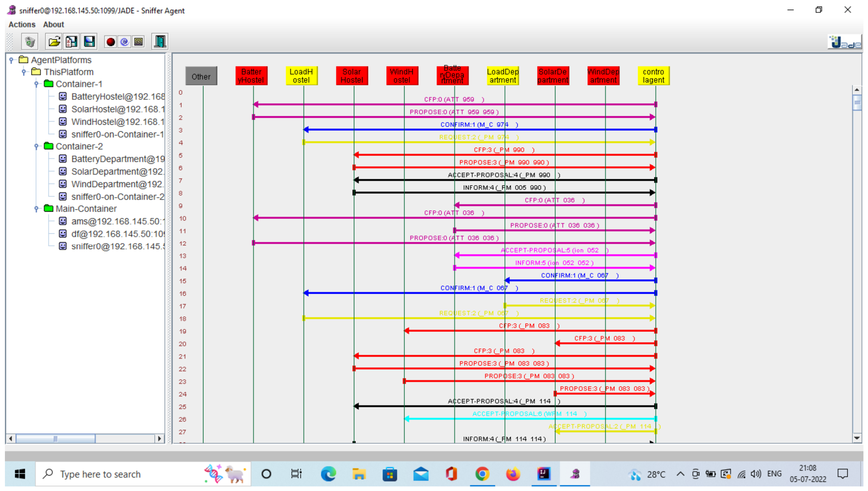
Task: Select the BatteryHostel agent in tree
Action: 118,97
